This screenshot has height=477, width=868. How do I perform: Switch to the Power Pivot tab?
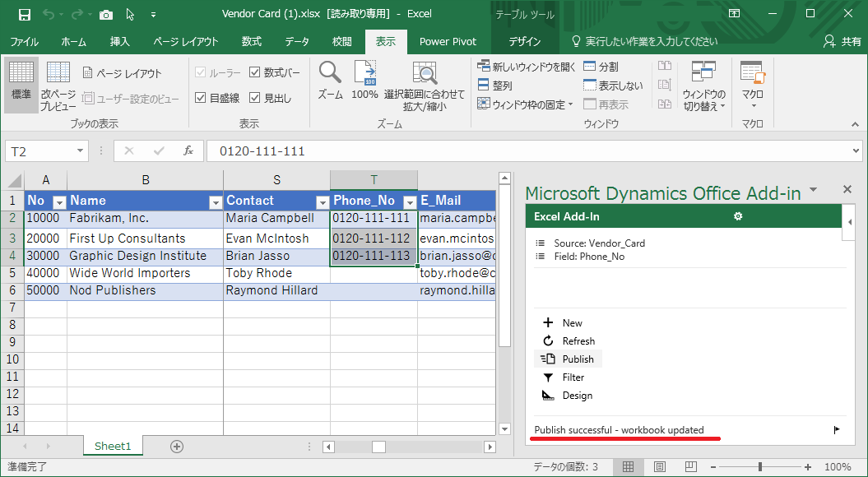[x=448, y=41]
